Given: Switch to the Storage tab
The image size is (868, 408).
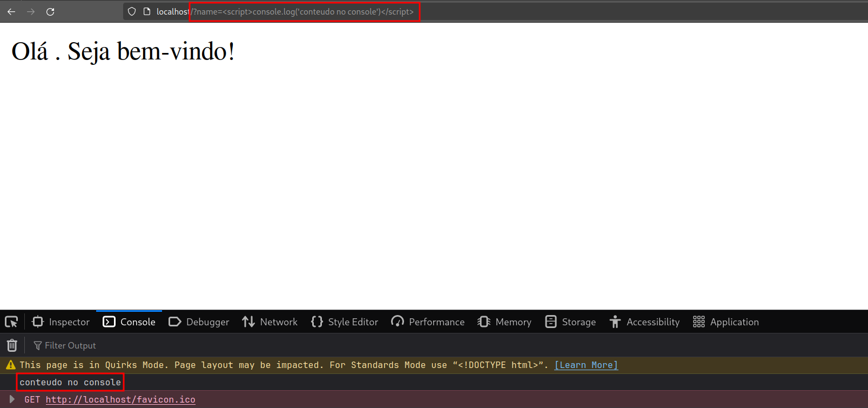Looking at the screenshot, I should (x=570, y=322).
